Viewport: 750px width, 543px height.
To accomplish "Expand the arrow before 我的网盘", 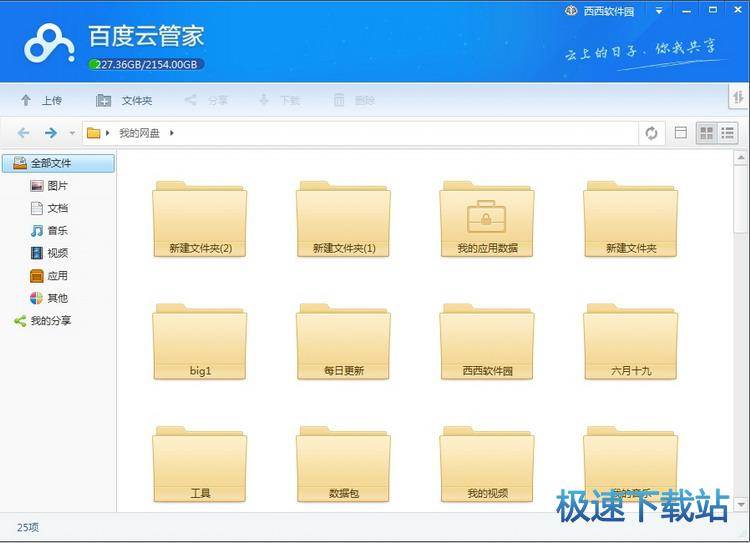I will (108, 133).
